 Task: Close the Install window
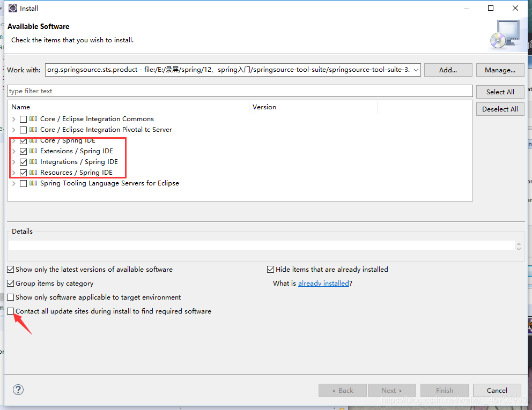click(515, 8)
